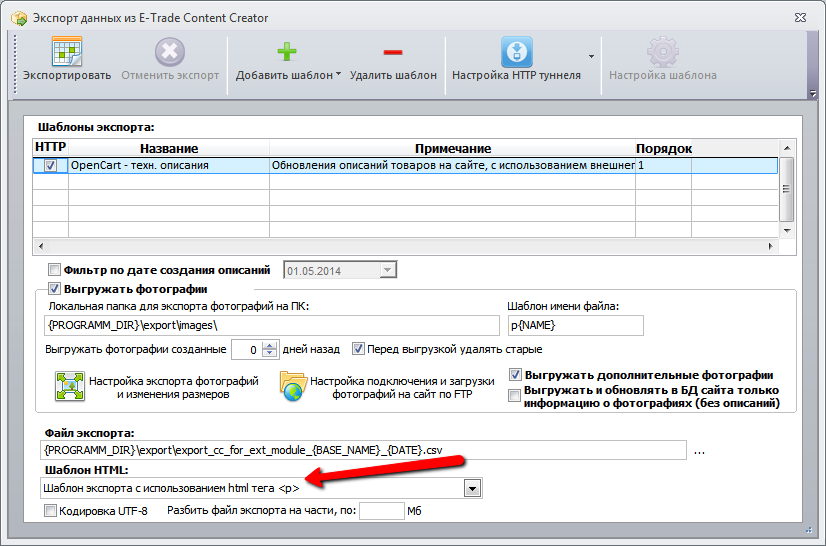Viewport: 826px width, 546px height.
Task: Click the Шаблон имени файла field
Action: (x=576, y=326)
